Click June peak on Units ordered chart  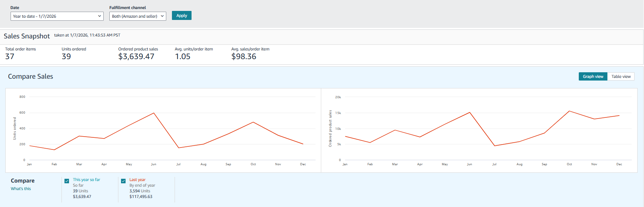[154, 113]
